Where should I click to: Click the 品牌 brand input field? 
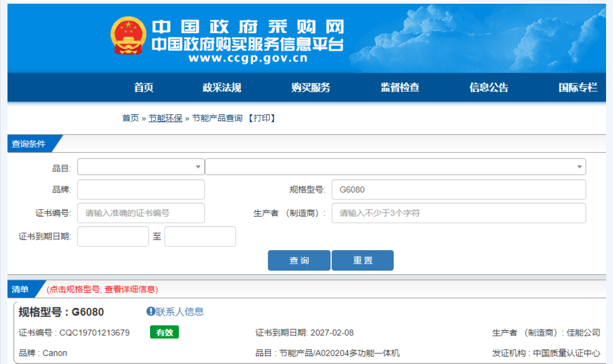[141, 190]
